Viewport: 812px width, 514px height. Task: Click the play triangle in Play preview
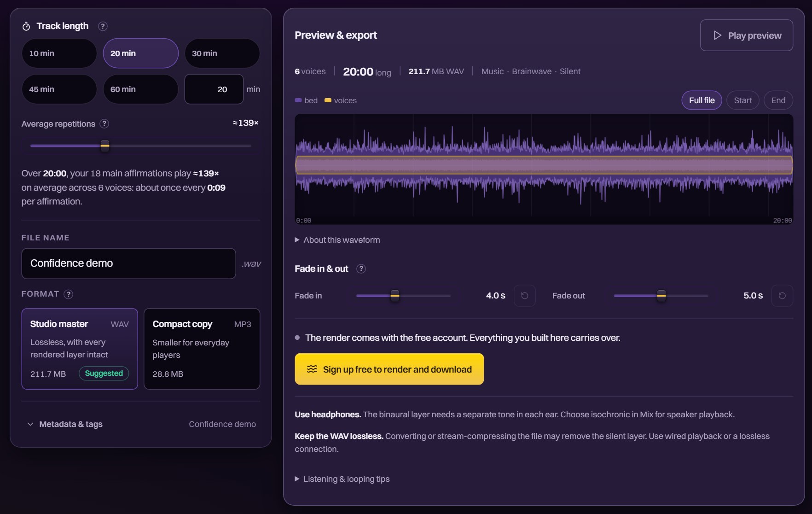[x=717, y=35]
